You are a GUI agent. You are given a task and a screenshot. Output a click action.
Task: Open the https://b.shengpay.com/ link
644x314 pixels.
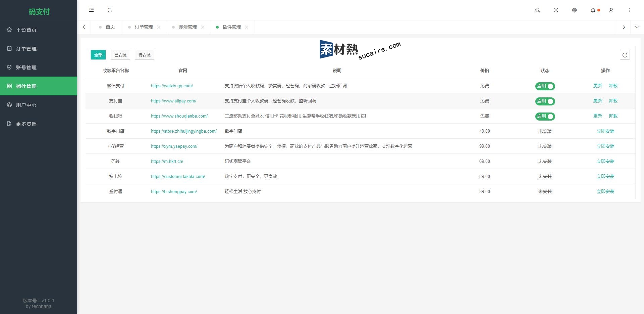pos(174,192)
